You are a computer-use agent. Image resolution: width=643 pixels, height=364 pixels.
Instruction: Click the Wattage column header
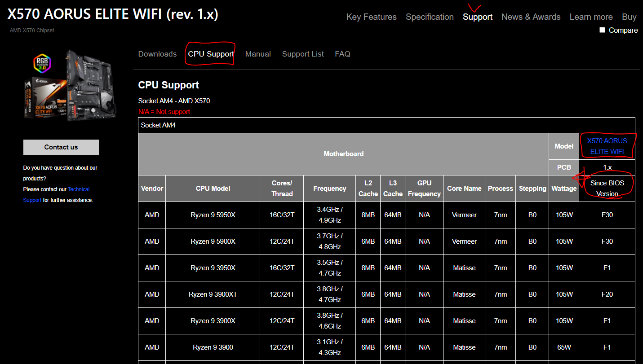[564, 189]
